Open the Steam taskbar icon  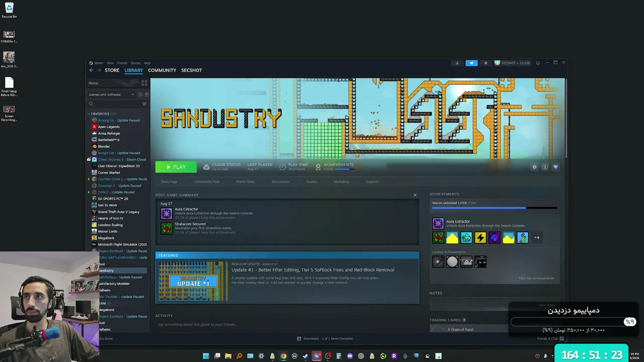[305, 356]
